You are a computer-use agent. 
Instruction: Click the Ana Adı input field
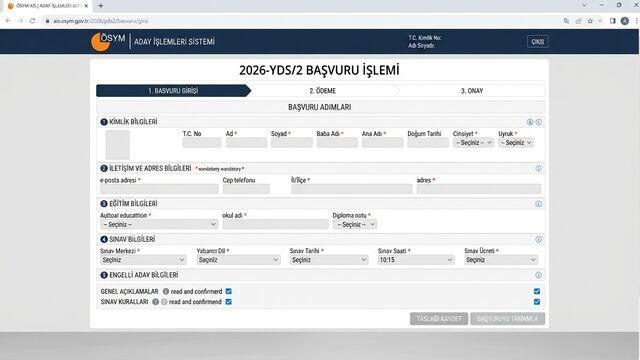click(x=382, y=143)
